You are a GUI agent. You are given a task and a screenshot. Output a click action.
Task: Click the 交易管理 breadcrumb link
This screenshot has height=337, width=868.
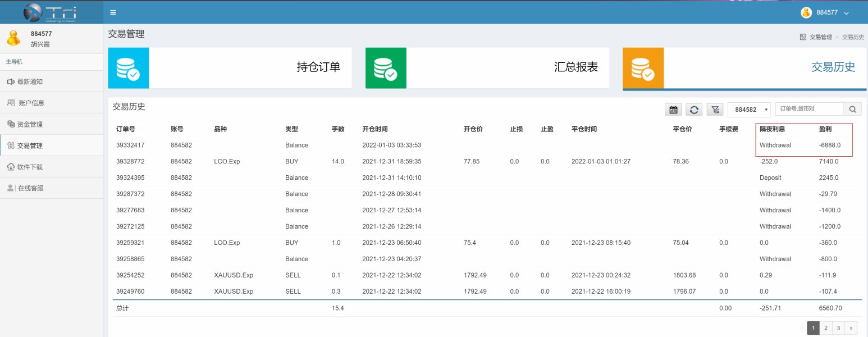pos(821,37)
